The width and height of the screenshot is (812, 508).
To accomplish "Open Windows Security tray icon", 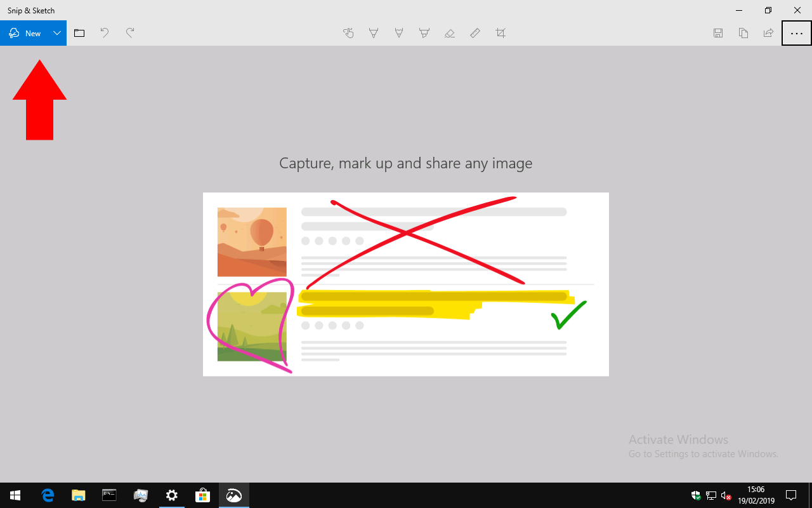I will [696, 495].
